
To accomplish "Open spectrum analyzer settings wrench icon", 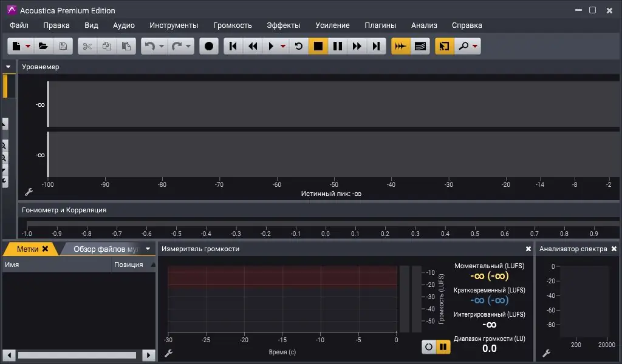I will pyautogui.click(x=546, y=353).
